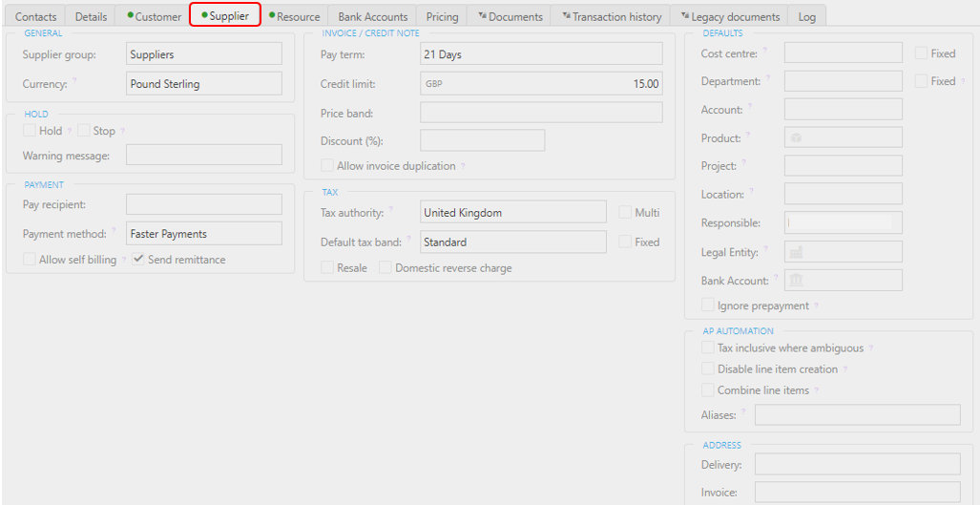Click help icon beside Stop checkbox
The width and height of the screenshot is (980, 505).
pos(122,131)
